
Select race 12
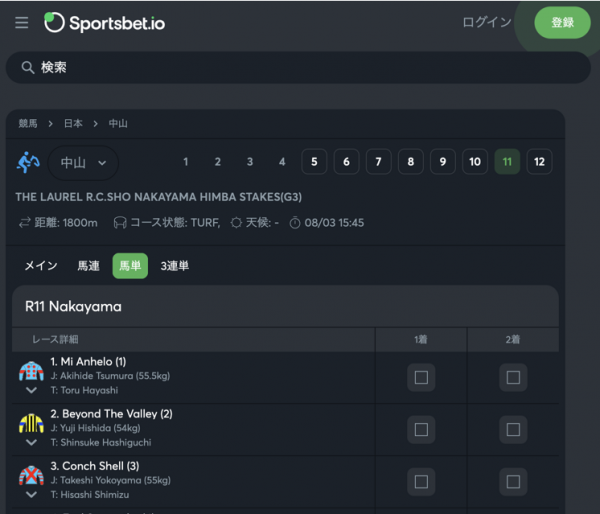click(x=539, y=162)
